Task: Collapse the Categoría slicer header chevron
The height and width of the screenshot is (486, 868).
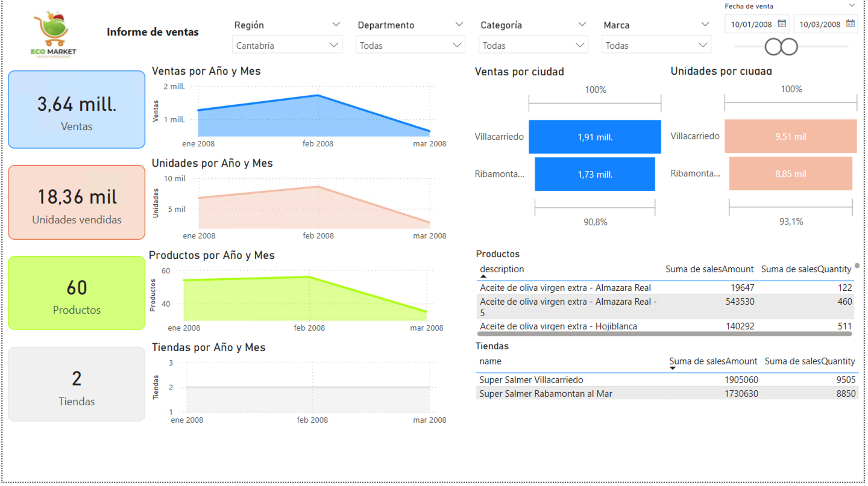Action: click(582, 25)
